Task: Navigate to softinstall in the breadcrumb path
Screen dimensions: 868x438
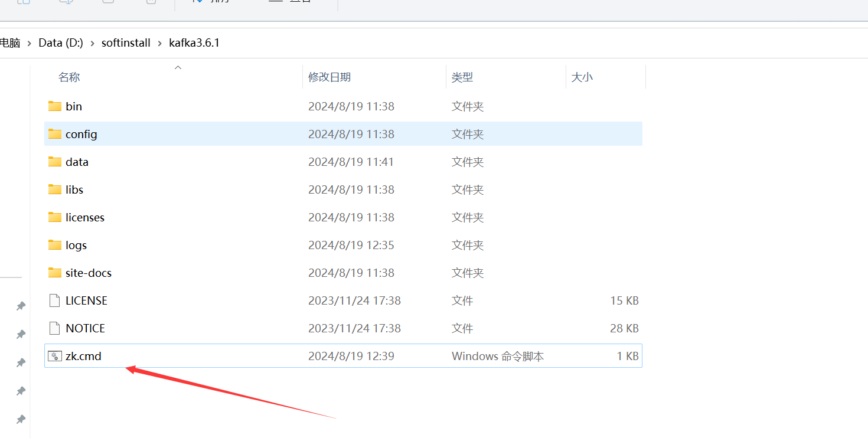Action: pyautogui.click(x=126, y=43)
